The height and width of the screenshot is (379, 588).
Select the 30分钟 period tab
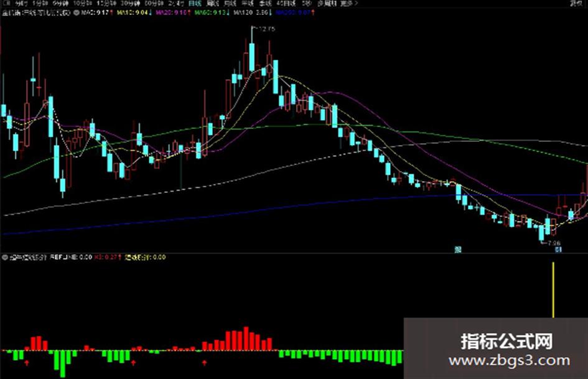130,3
